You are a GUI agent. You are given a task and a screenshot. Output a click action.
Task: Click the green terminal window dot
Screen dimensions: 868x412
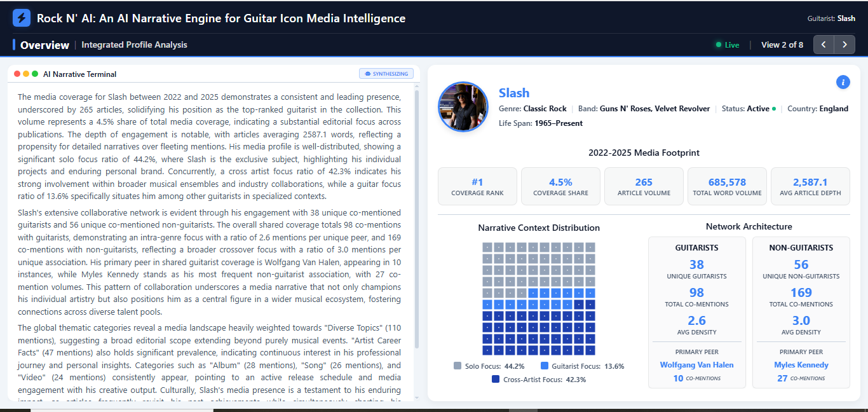(x=35, y=74)
